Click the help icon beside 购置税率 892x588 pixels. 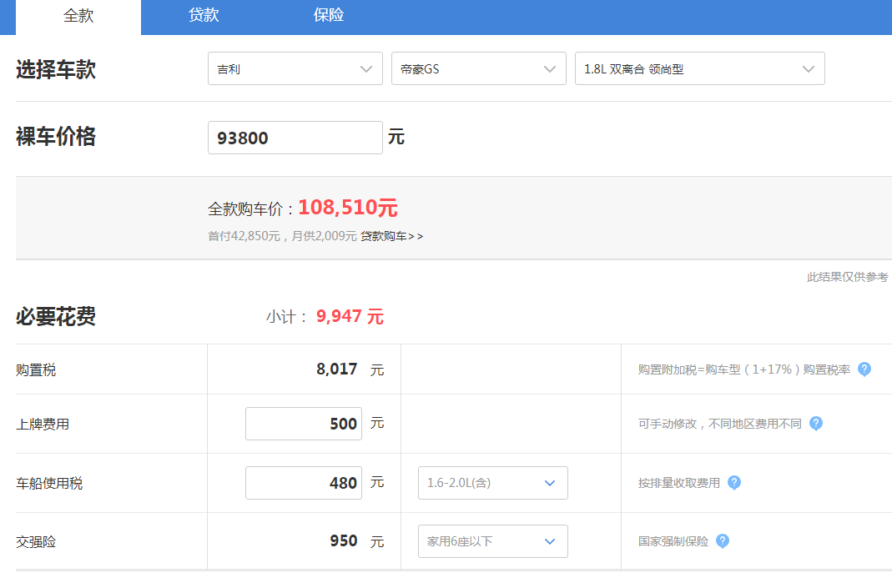coord(864,369)
